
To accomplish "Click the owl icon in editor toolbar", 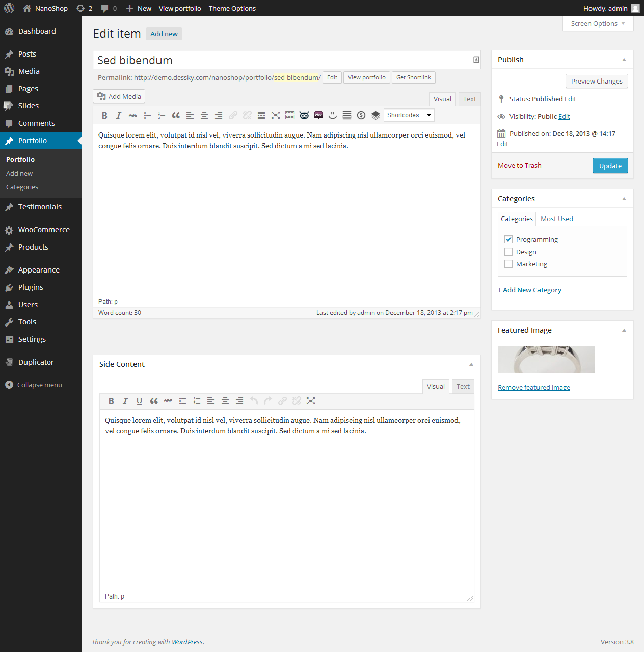I will point(304,115).
